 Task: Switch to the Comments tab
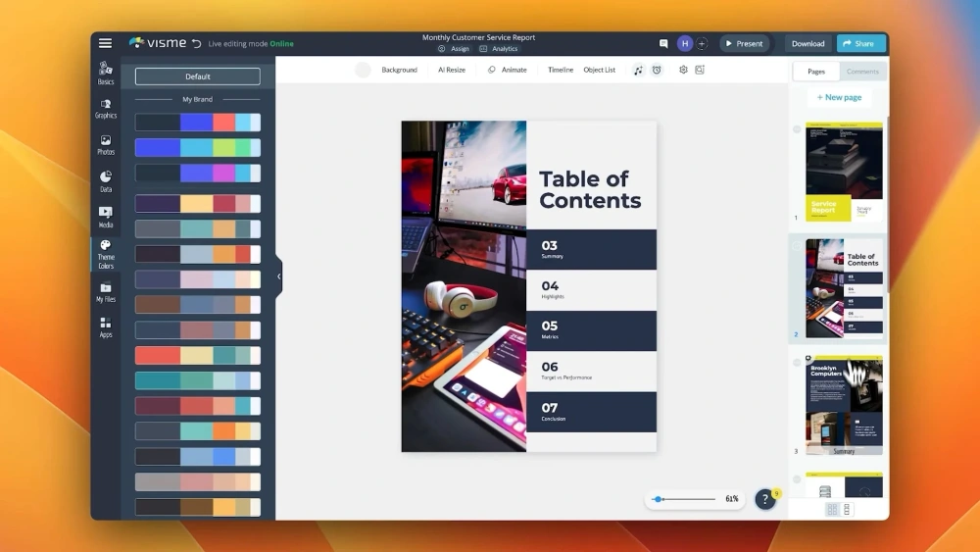862,72
